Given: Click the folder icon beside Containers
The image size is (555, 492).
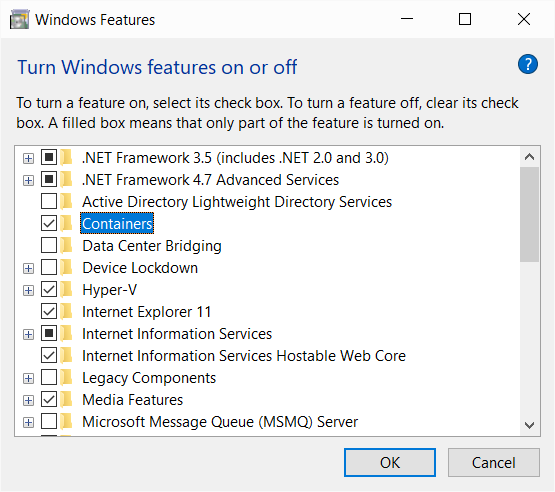Looking at the screenshot, I should pyautogui.click(x=66, y=223).
